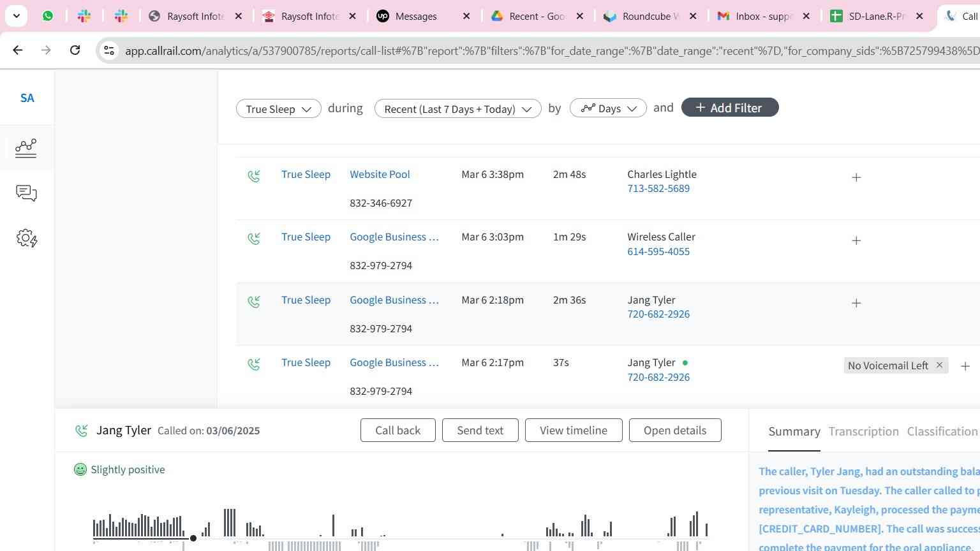Open the Conversations chat icon in sidebar
980x551 pixels.
(x=26, y=193)
